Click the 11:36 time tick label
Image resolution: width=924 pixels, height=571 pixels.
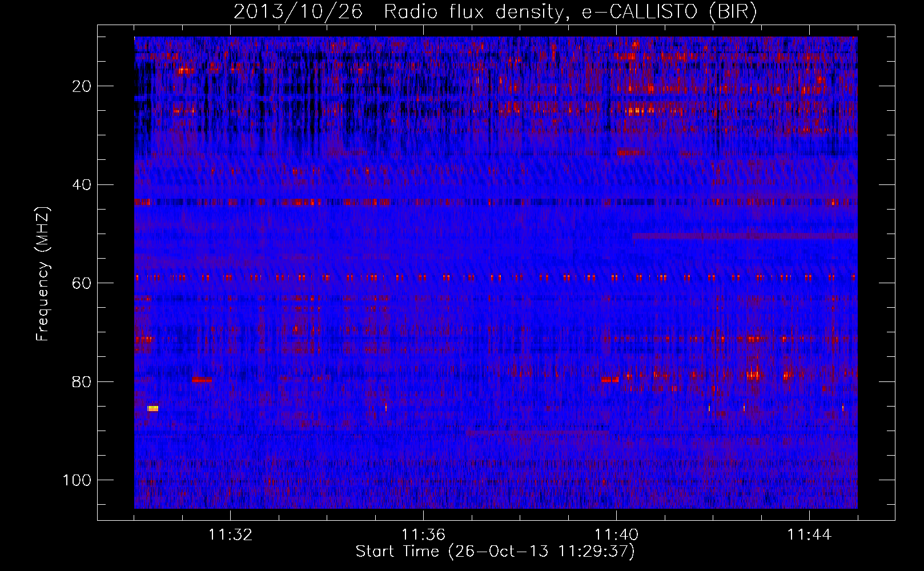tap(423, 534)
